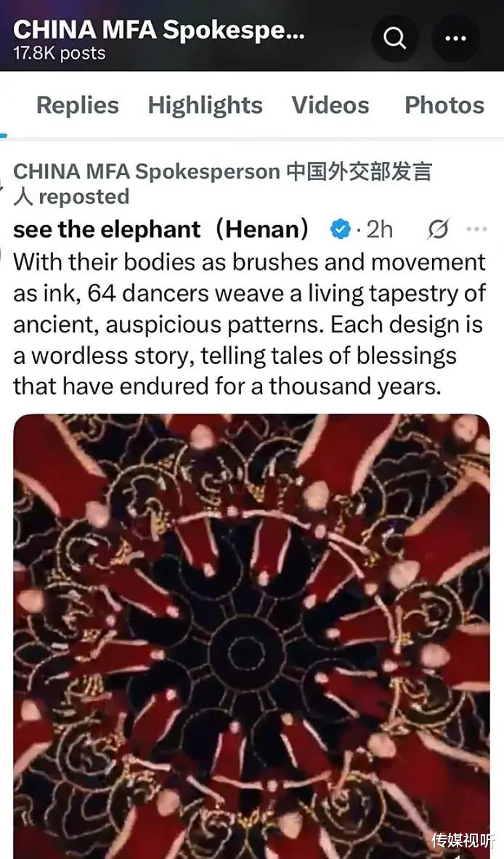Tap the search magnifier icon in the header
This screenshot has width=504, height=859.
coord(395,37)
